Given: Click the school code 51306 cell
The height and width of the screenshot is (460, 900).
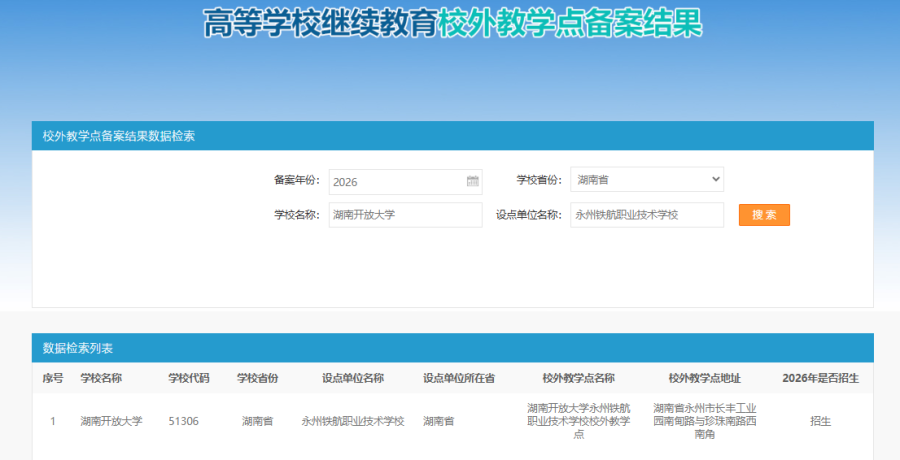Looking at the screenshot, I should [x=184, y=421].
